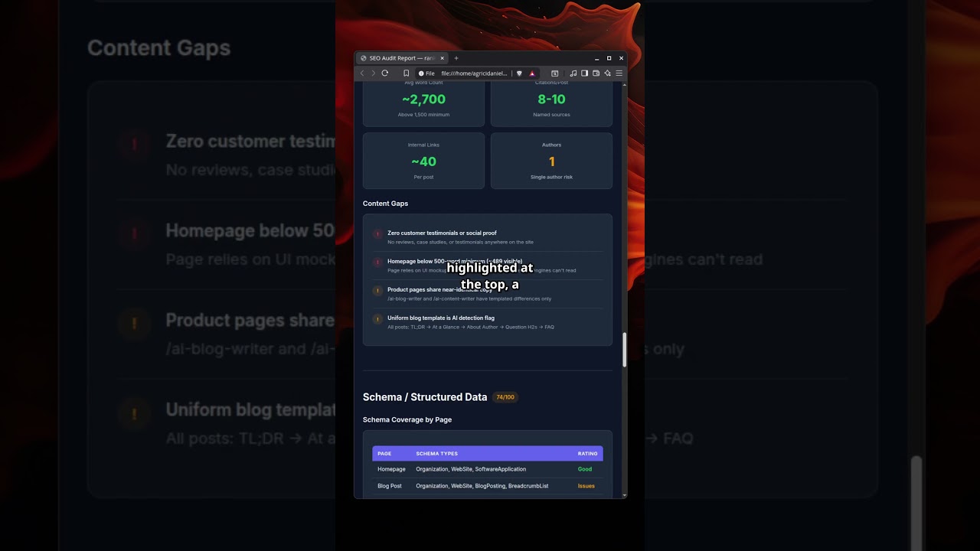
Task: Reload the SEO Audit Report page
Action: click(385, 73)
